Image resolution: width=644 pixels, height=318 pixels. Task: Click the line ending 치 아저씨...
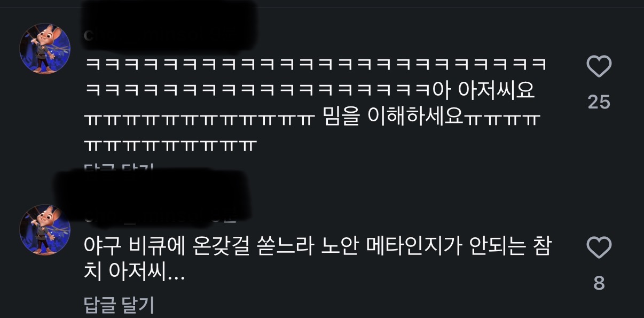[135, 275]
